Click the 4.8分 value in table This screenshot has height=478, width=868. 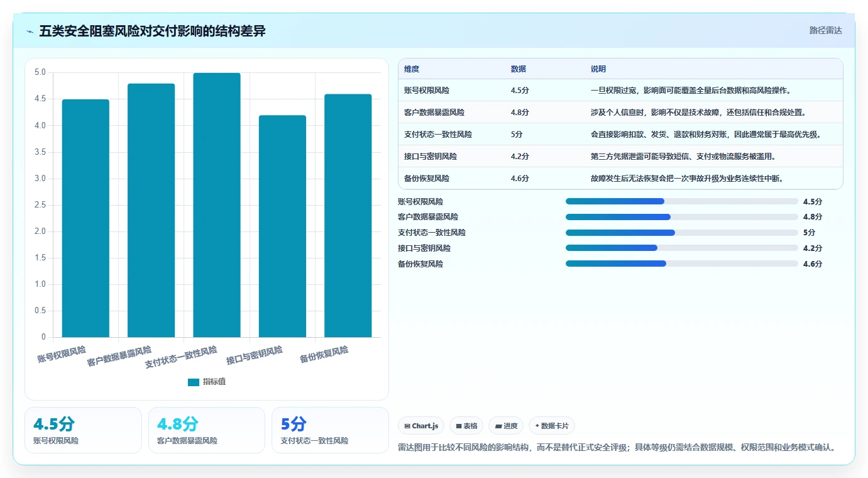[520, 113]
